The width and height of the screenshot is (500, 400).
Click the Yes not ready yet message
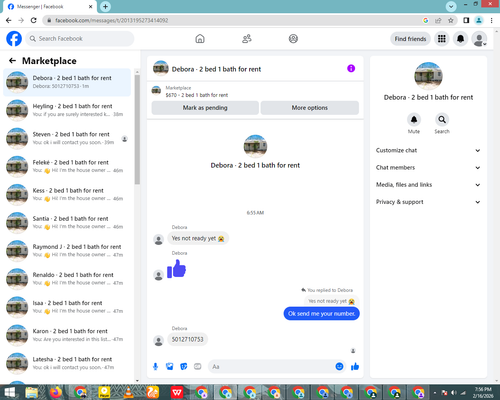(x=198, y=238)
